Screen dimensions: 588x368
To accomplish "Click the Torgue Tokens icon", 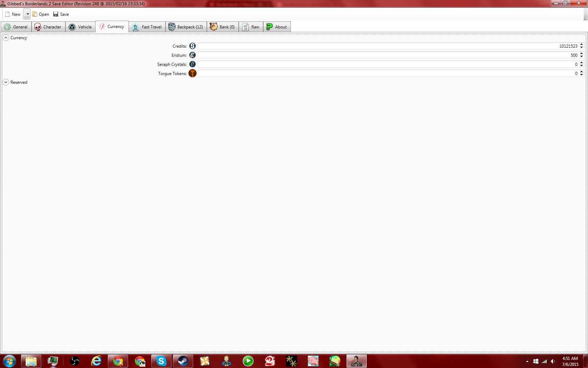I will [x=192, y=73].
